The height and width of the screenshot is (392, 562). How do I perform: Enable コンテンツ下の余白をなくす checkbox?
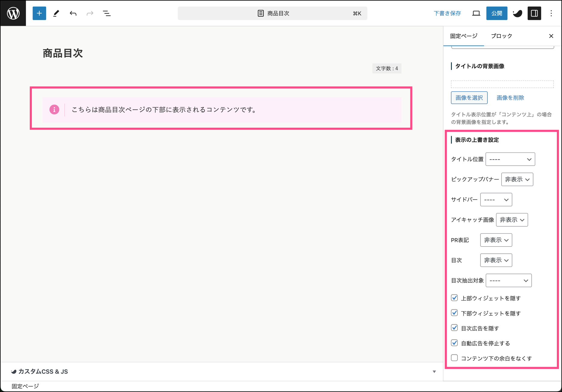point(454,358)
